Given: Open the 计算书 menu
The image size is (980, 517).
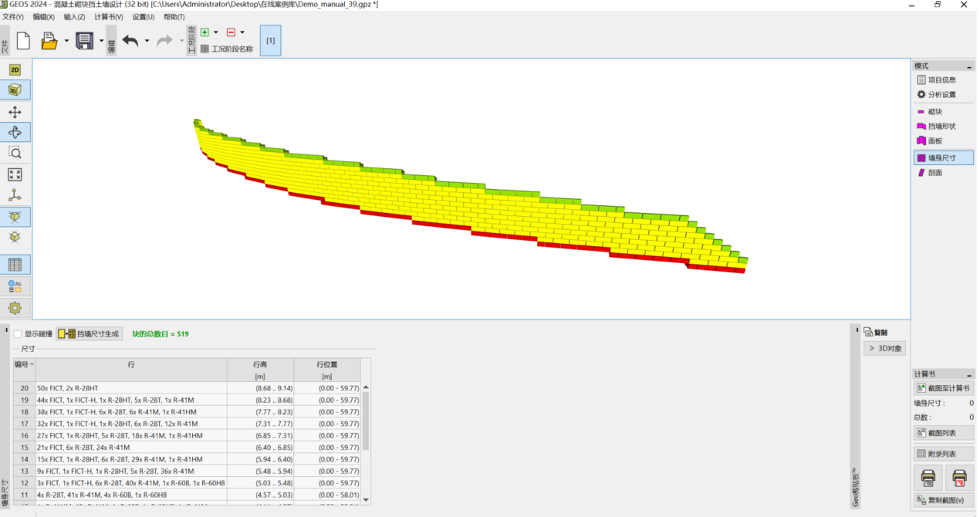Looking at the screenshot, I should [x=108, y=17].
